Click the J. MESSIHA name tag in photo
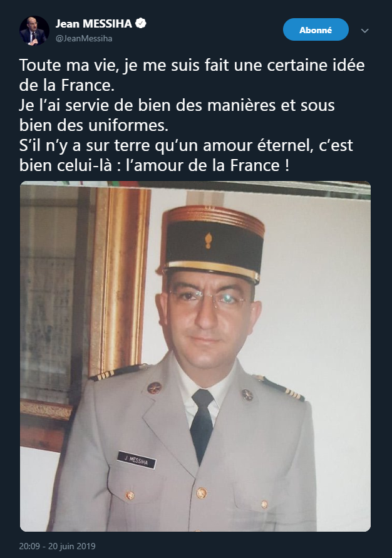This screenshot has width=392, height=558. (137, 460)
